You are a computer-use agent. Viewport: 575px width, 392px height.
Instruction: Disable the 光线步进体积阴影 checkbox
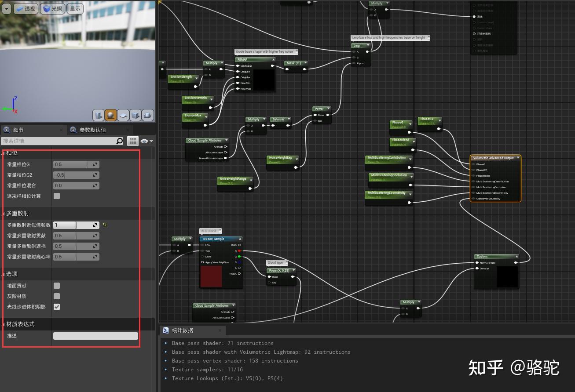pos(56,307)
